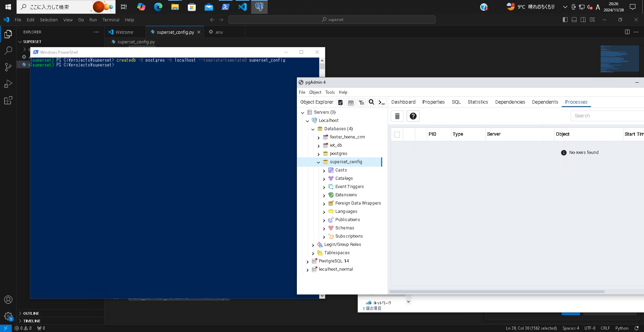Viewport: 644px width, 332px height.
Task: Expand the Schemas tree node
Action: [x=324, y=228]
